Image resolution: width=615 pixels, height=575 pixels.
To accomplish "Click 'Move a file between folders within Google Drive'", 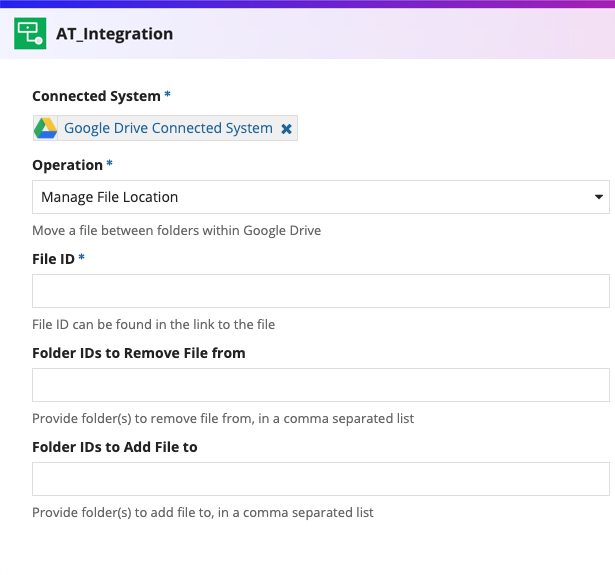I will click(176, 231).
